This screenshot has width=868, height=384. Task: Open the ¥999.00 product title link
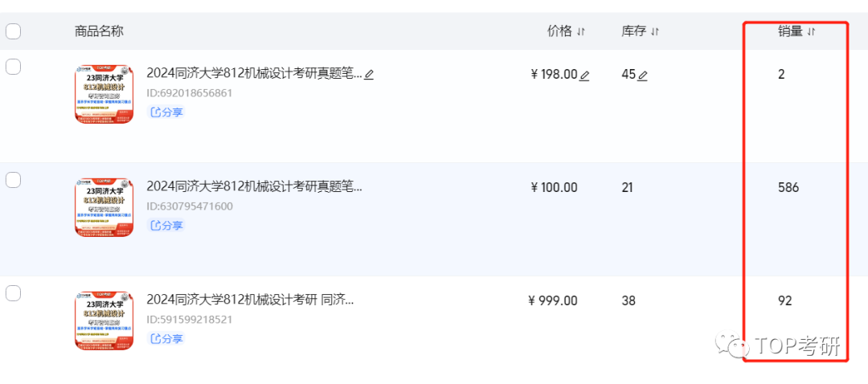(250, 300)
